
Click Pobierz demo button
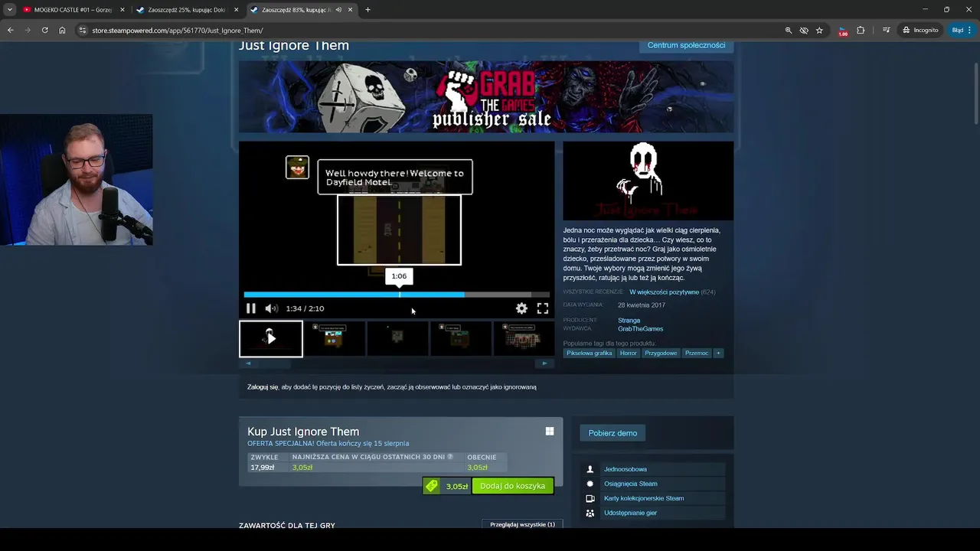tap(612, 433)
